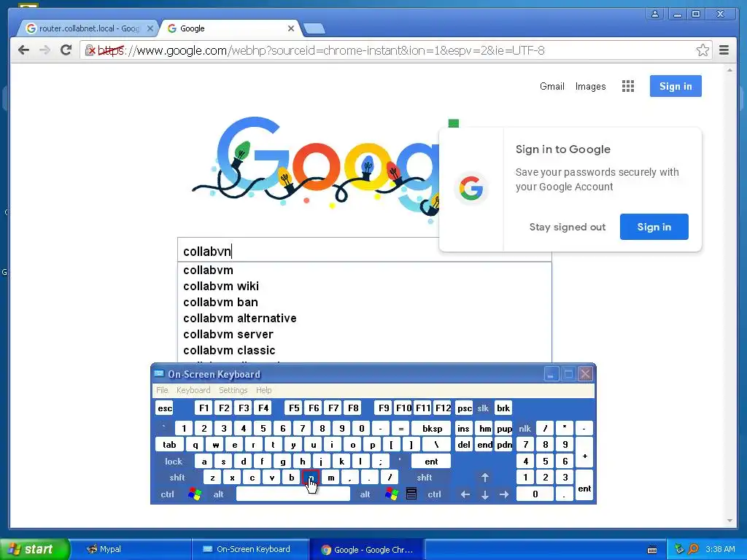The image size is (747, 560).
Task: Click the right Windows logo key
Action: point(392,494)
